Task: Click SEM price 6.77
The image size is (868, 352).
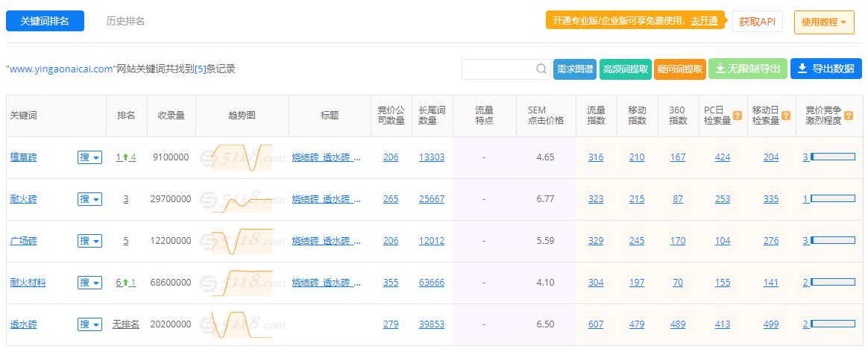Action: coord(545,199)
